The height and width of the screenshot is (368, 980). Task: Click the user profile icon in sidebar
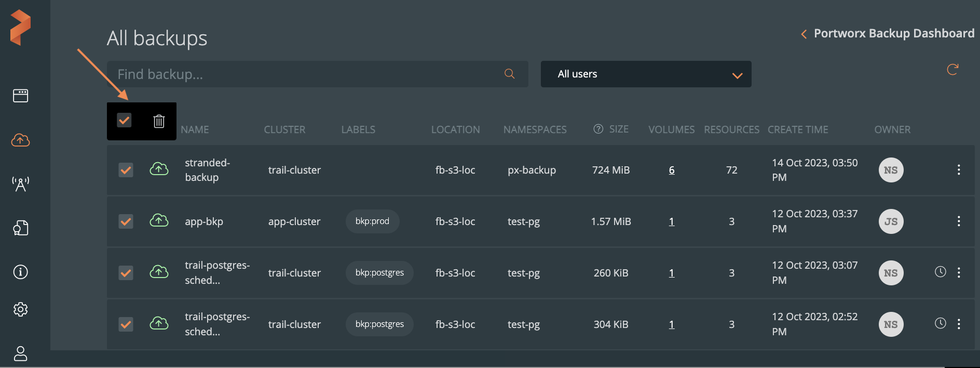pos(20,353)
